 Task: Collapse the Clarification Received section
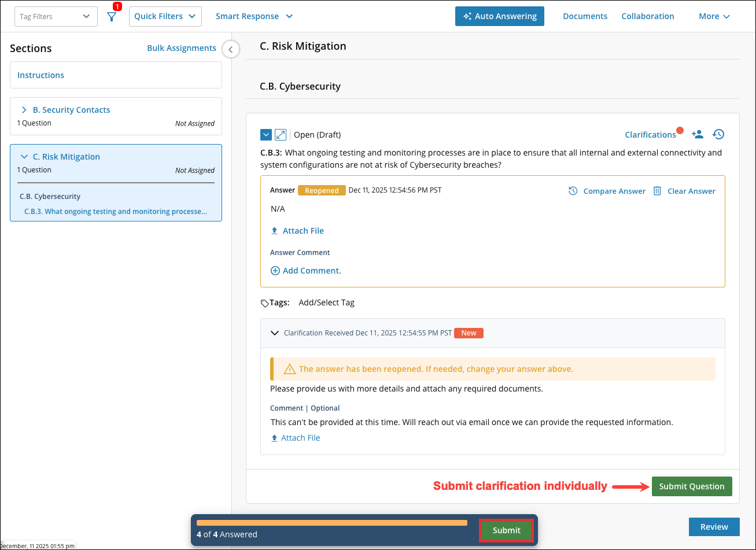275,333
